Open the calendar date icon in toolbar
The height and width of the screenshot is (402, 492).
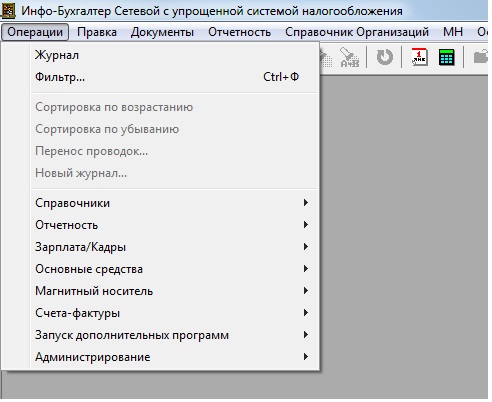[419, 57]
